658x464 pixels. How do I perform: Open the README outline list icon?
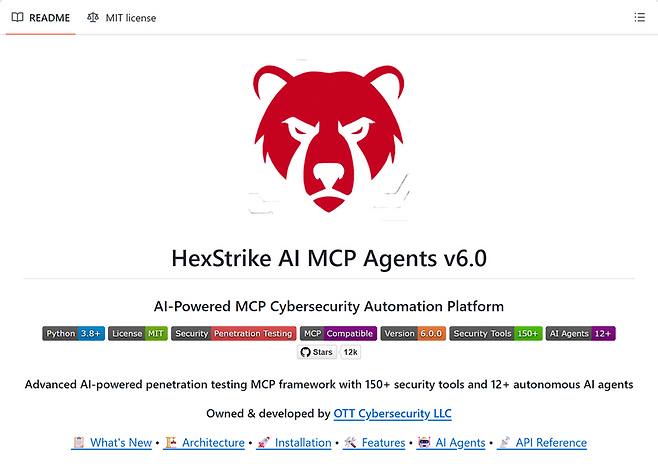[639, 17]
